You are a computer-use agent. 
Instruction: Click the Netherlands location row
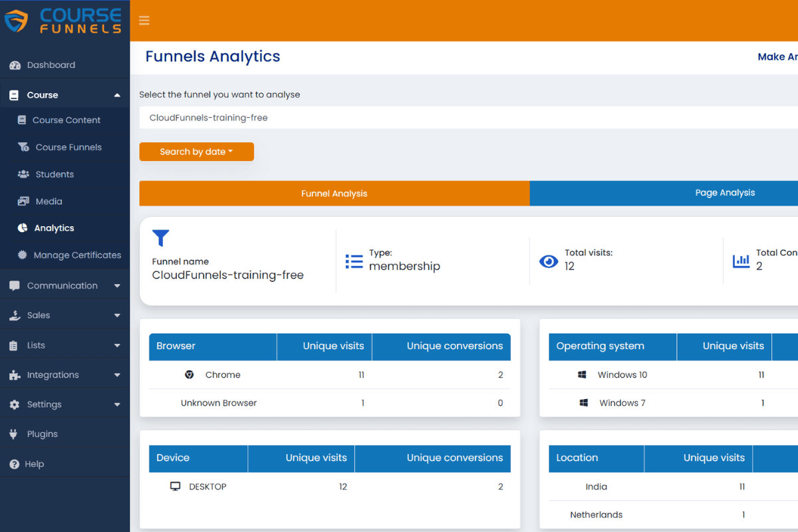click(x=673, y=515)
